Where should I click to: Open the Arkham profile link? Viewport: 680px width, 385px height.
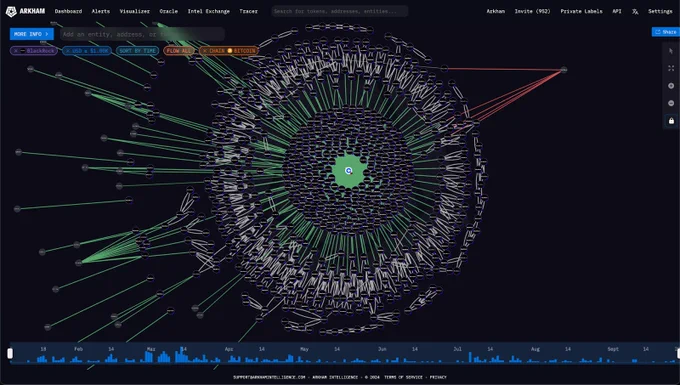(x=495, y=11)
